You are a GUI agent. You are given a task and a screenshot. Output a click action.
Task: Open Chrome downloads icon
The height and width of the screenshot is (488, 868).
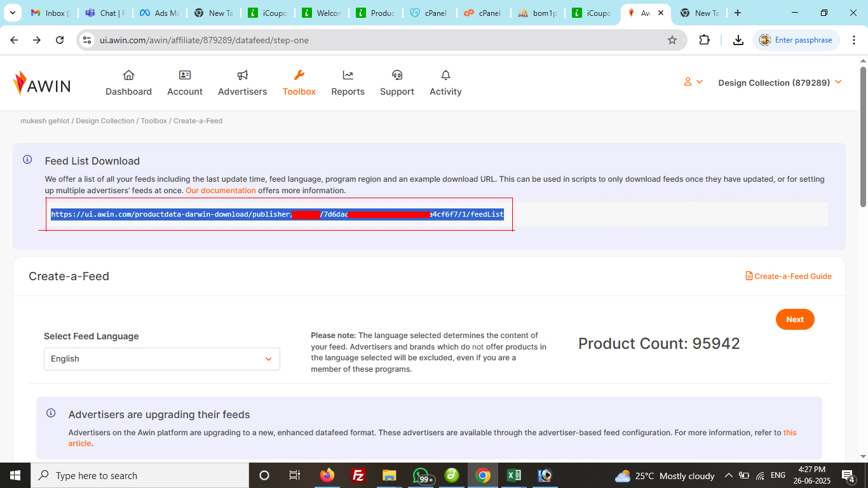point(738,40)
